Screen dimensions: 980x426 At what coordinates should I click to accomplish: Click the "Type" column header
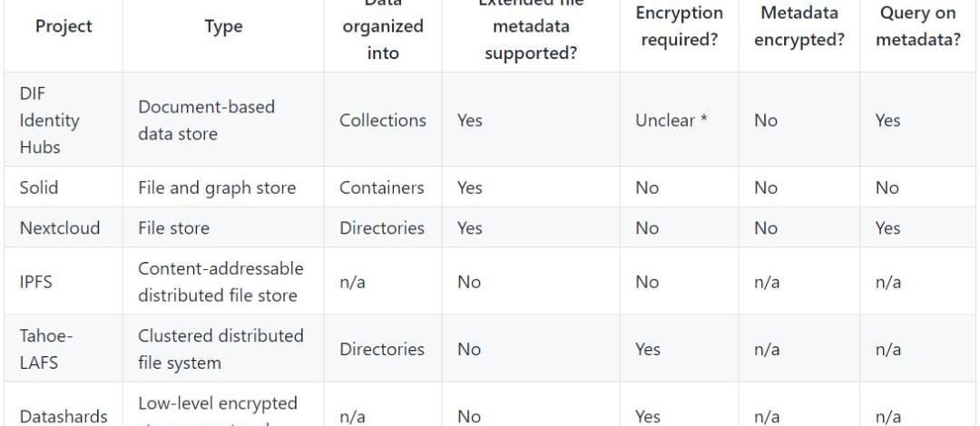223,26
